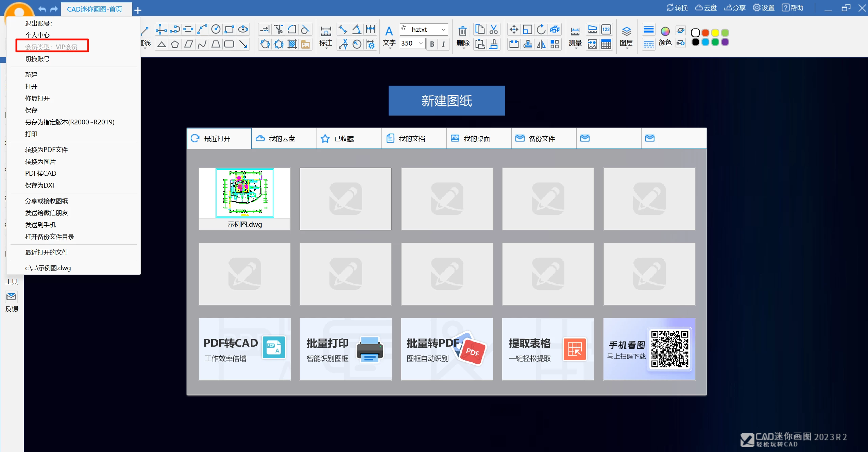Image resolution: width=868 pixels, height=452 pixels.
Task: Toggle italic text formatting
Action: point(443,44)
